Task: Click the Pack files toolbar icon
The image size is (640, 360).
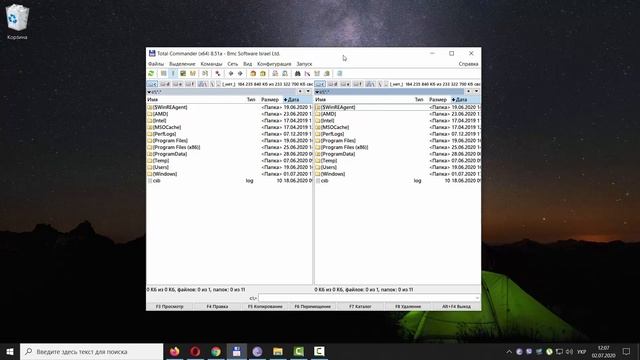Action: (x=253, y=73)
